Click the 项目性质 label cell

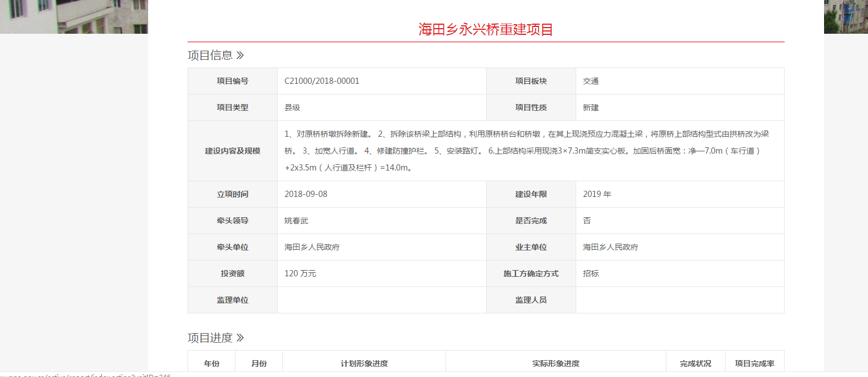click(x=531, y=107)
